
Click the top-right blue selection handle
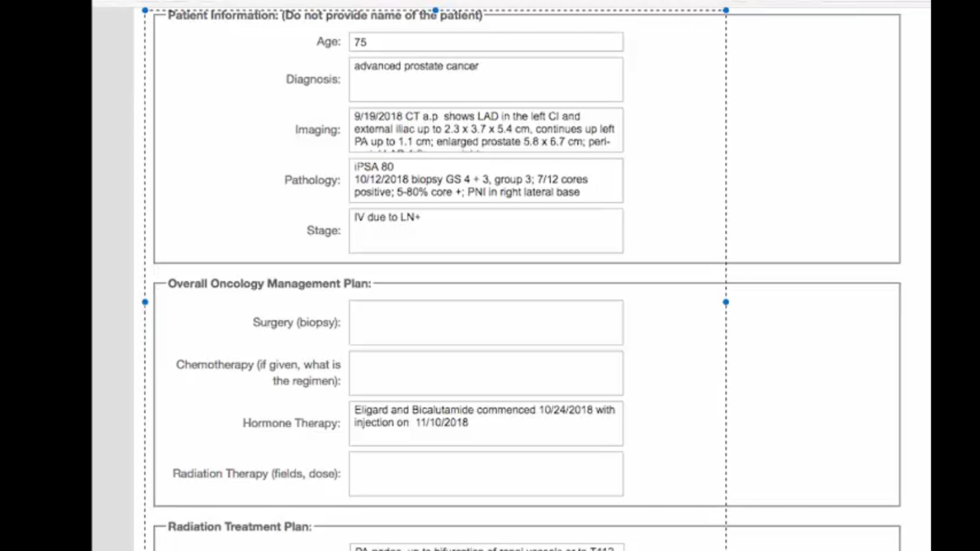[x=726, y=10]
